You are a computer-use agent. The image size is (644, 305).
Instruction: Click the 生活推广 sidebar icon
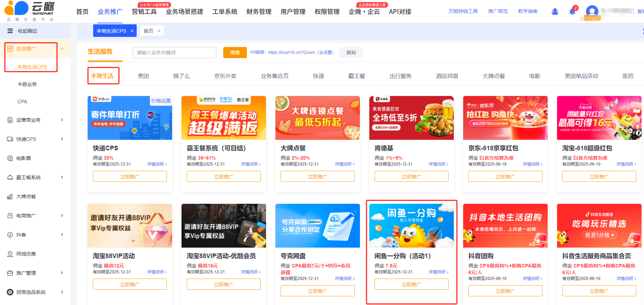point(10,49)
